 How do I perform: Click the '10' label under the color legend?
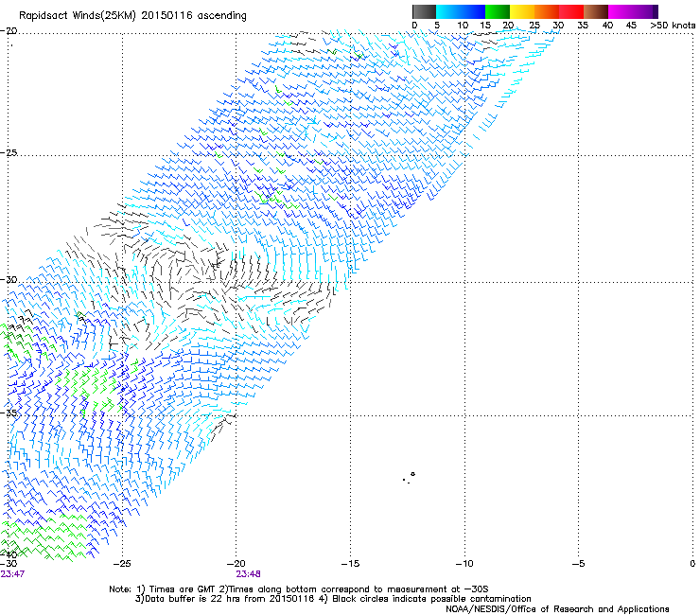click(x=463, y=26)
